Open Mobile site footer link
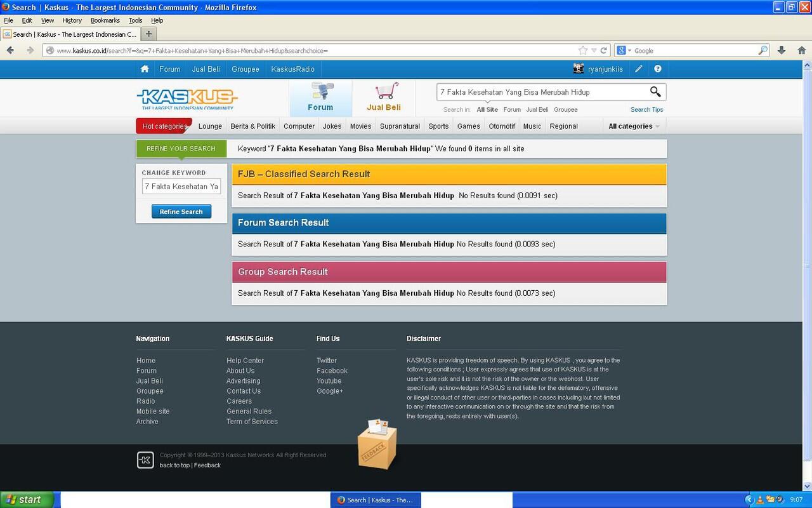The height and width of the screenshot is (508, 812). pyautogui.click(x=153, y=411)
